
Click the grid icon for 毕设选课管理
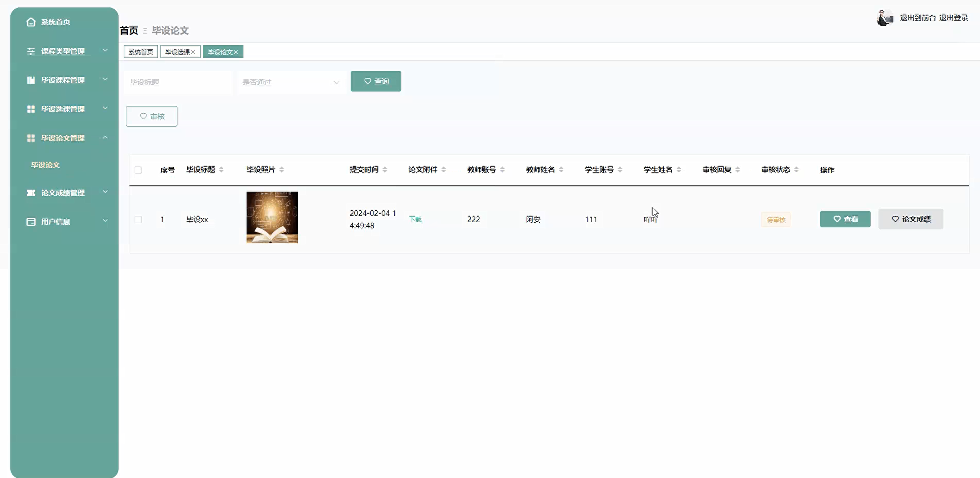31,109
